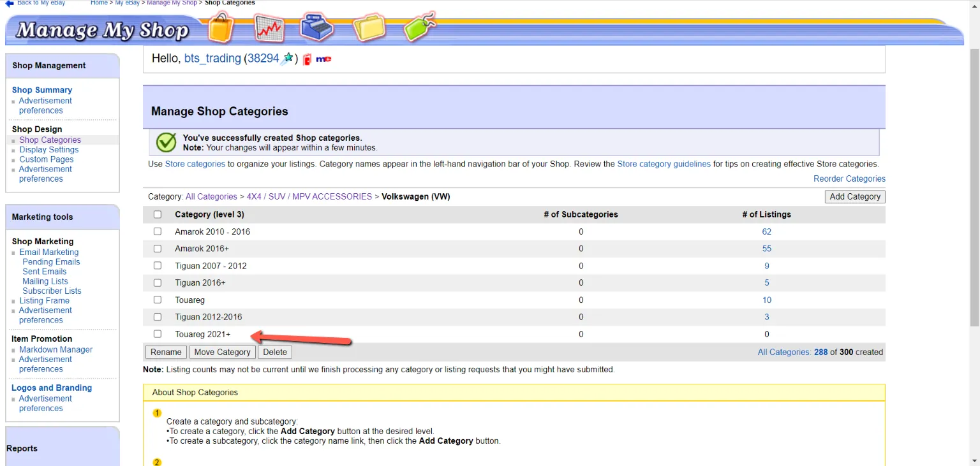Go to All Categories in breadcrumb
Screen dimensions: 980x466
tap(211, 197)
